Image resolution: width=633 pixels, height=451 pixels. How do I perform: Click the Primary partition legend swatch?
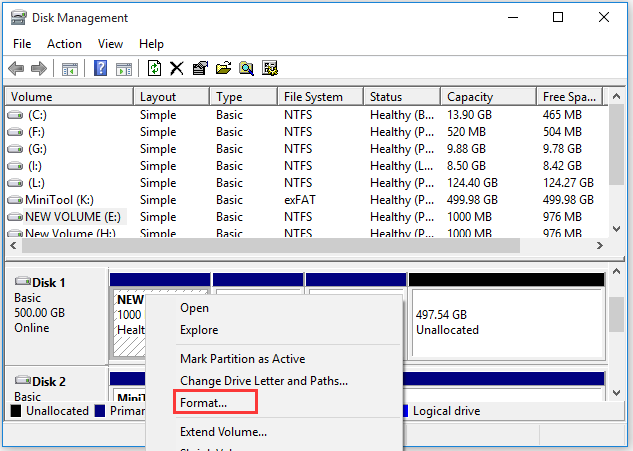(99, 411)
